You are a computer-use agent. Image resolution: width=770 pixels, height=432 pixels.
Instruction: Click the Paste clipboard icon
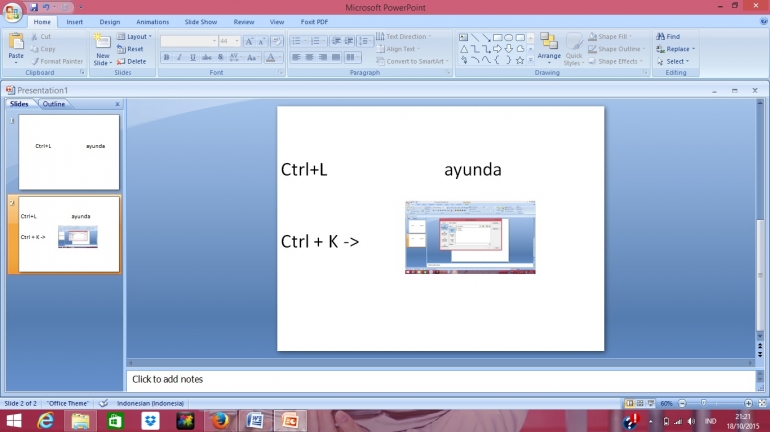(16, 42)
